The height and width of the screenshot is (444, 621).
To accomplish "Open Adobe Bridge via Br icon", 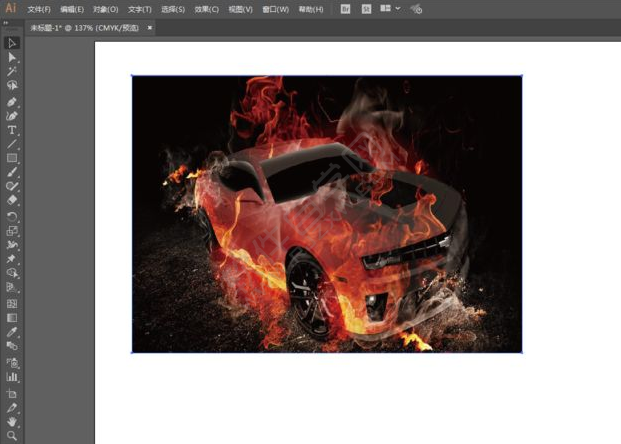I will (x=345, y=9).
